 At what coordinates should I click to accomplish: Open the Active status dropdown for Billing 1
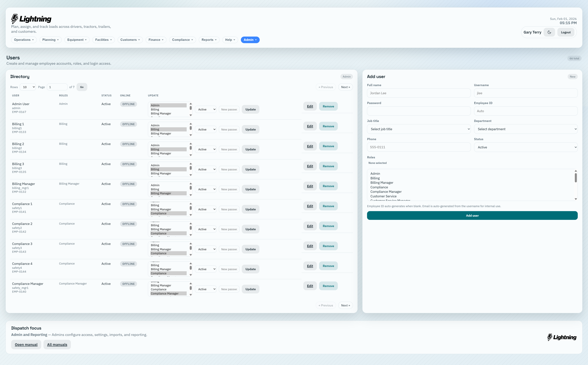pyautogui.click(x=205, y=129)
